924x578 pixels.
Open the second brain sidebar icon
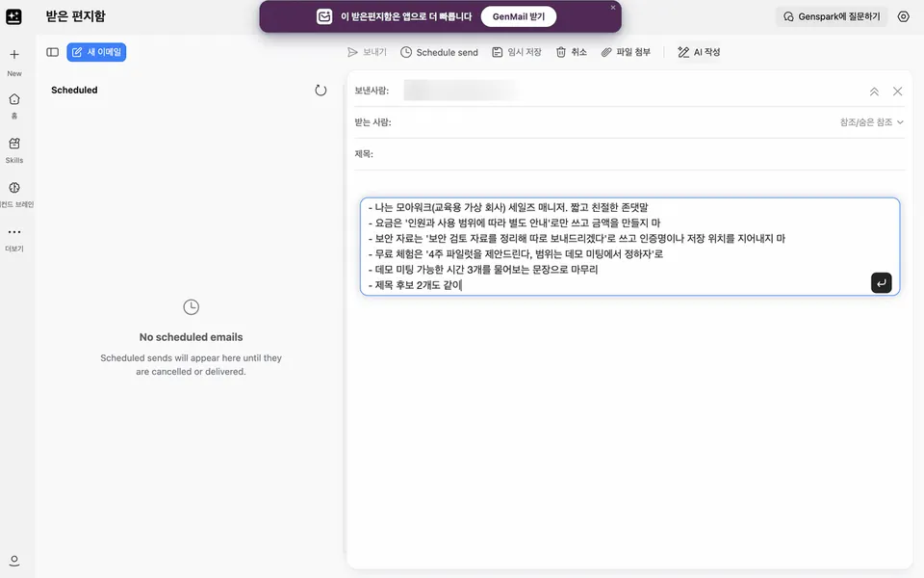point(14,188)
